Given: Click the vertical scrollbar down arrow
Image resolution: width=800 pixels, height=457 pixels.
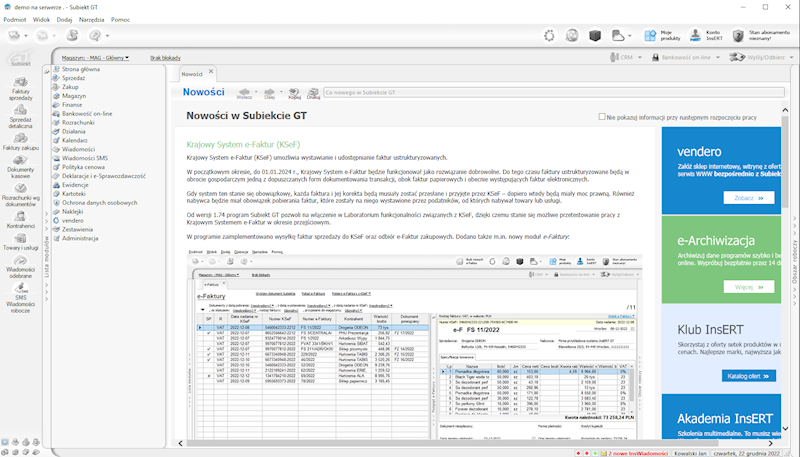Looking at the screenshot, I should [x=785, y=429].
